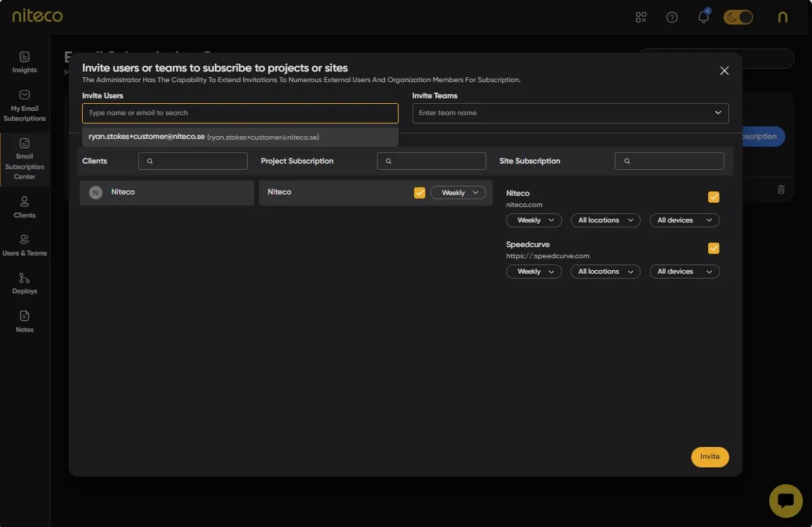Open All locations dropdown for Speedcurve
Viewport: 812px width, 527px height.
(606, 272)
